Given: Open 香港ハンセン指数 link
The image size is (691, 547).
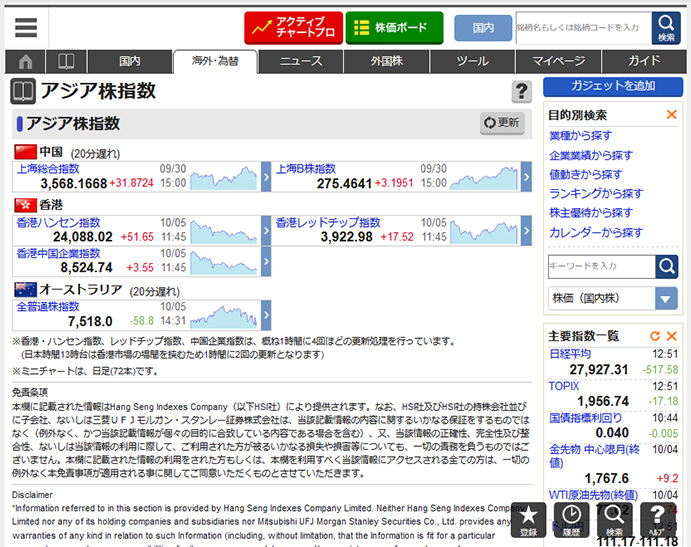Looking at the screenshot, I should [x=59, y=223].
